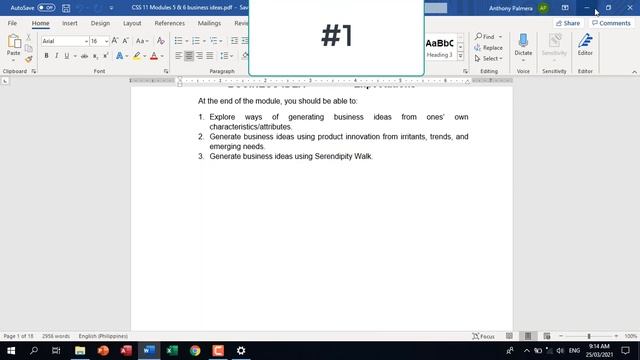The image size is (640, 360).
Task: Open the Comments button
Action: coord(611,23)
